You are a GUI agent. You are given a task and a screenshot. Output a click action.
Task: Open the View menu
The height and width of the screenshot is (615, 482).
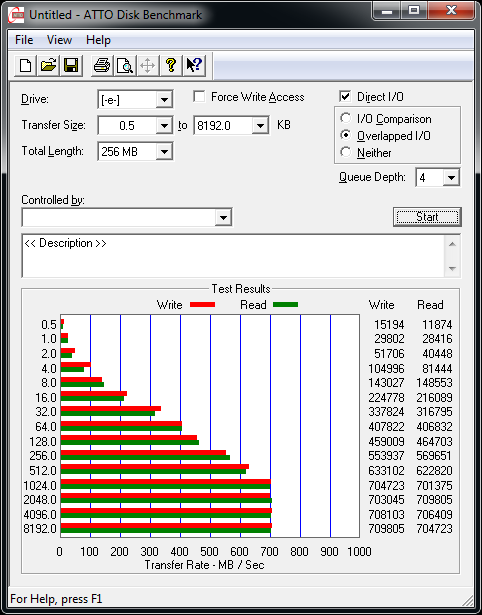tap(59, 40)
